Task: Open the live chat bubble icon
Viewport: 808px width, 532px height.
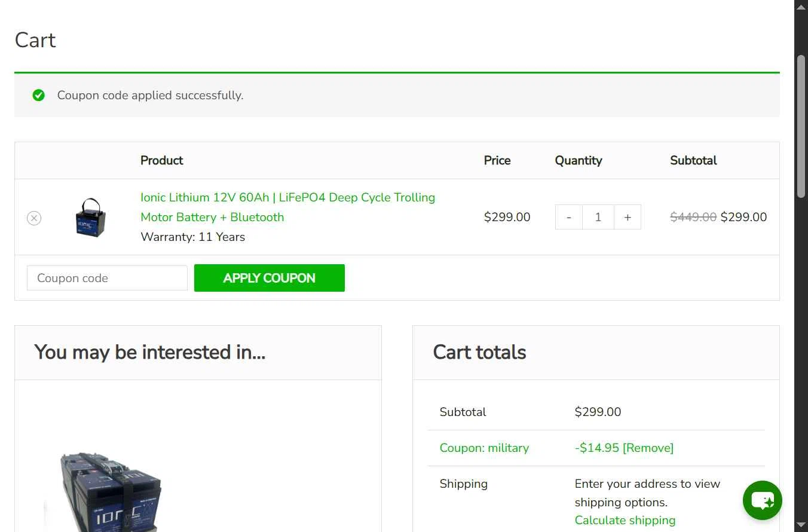Action: pos(763,500)
